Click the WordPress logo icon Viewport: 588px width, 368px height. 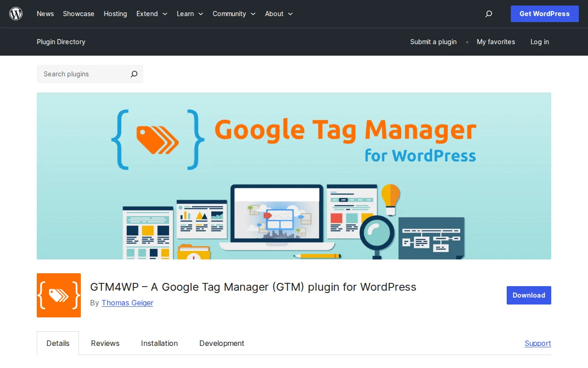pos(16,13)
